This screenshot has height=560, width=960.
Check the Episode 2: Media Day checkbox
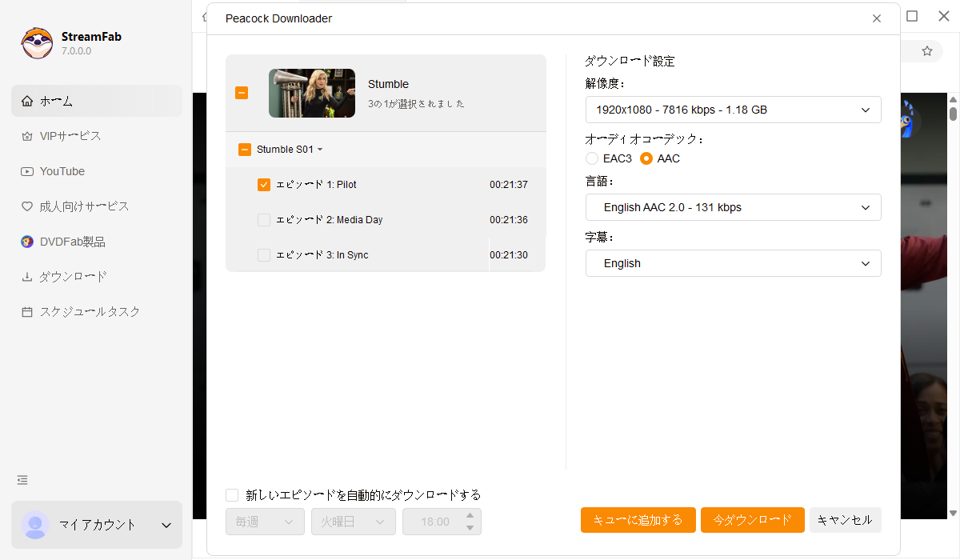[264, 220]
